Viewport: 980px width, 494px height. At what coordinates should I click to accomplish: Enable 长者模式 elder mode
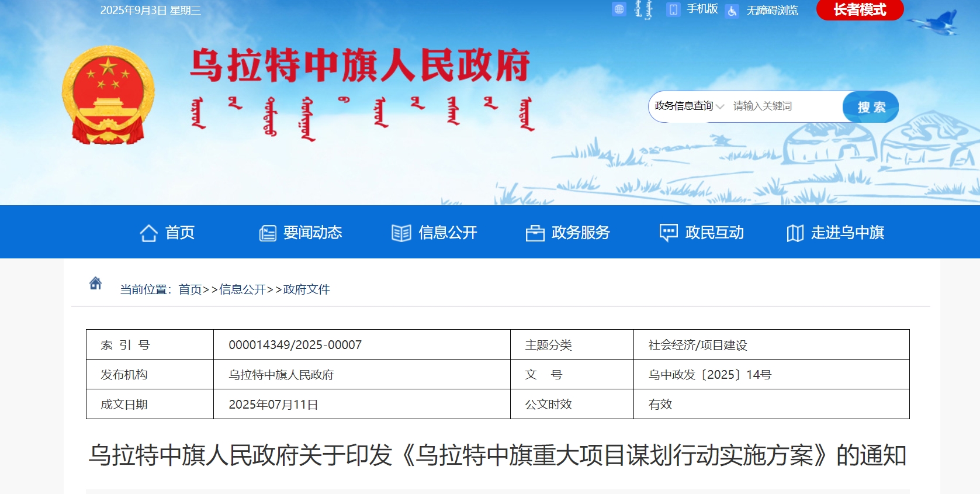(x=860, y=10)
